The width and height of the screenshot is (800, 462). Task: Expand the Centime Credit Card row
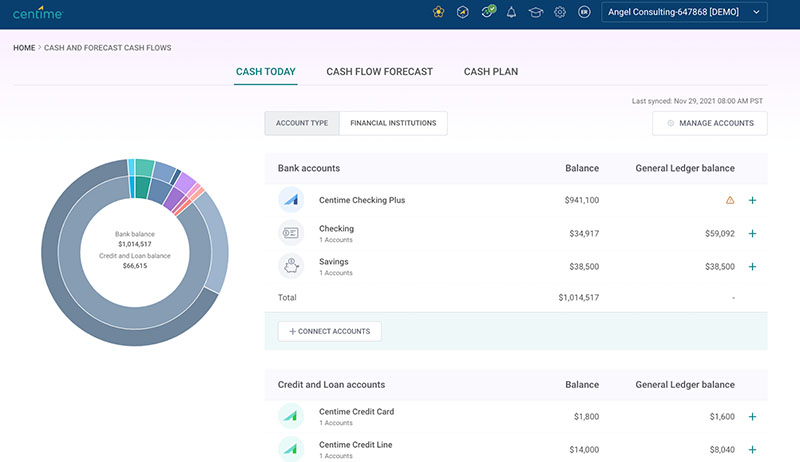(752, 417)
